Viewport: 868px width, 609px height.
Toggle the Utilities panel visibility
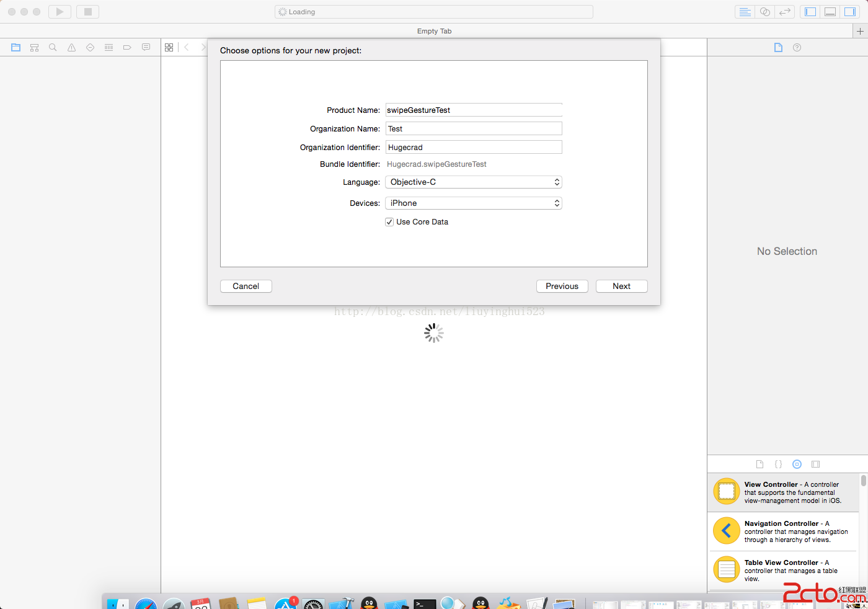tap(850, 12)
